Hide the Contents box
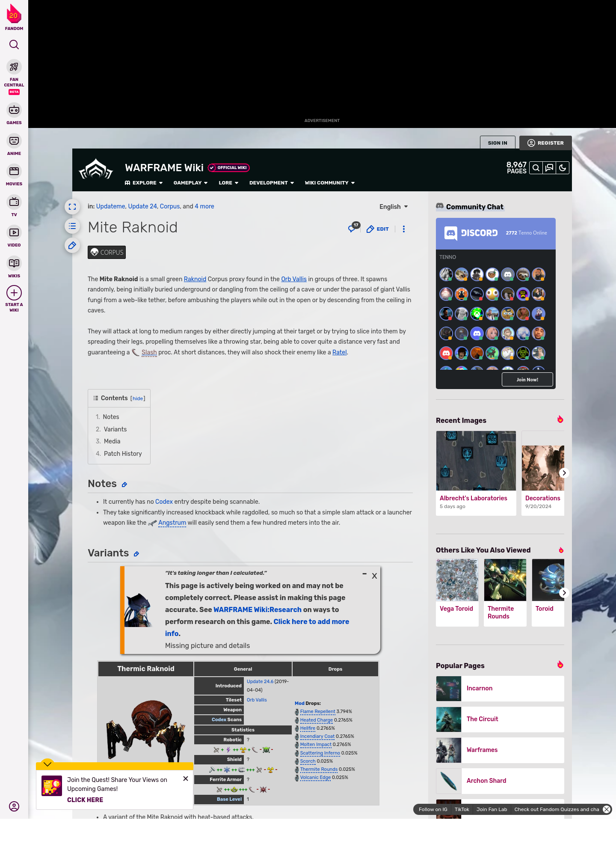The image size is (616, 856). pyautogui.click(x=138, y=398)
